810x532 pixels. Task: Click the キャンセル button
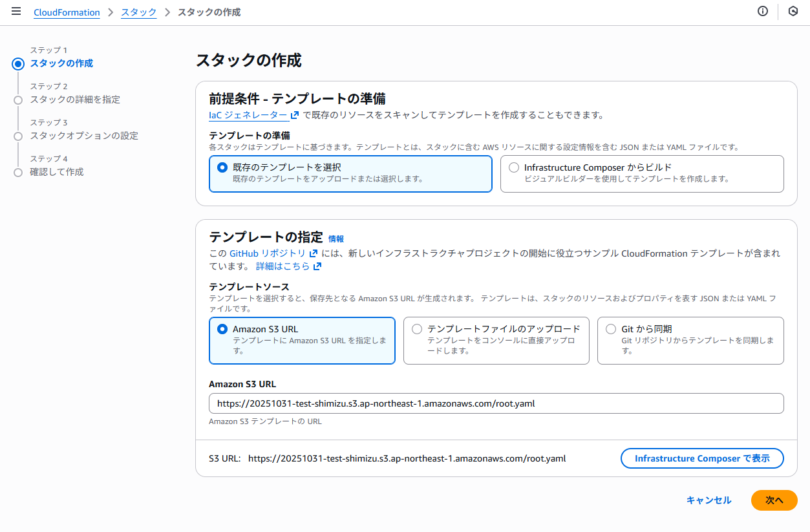709,500
